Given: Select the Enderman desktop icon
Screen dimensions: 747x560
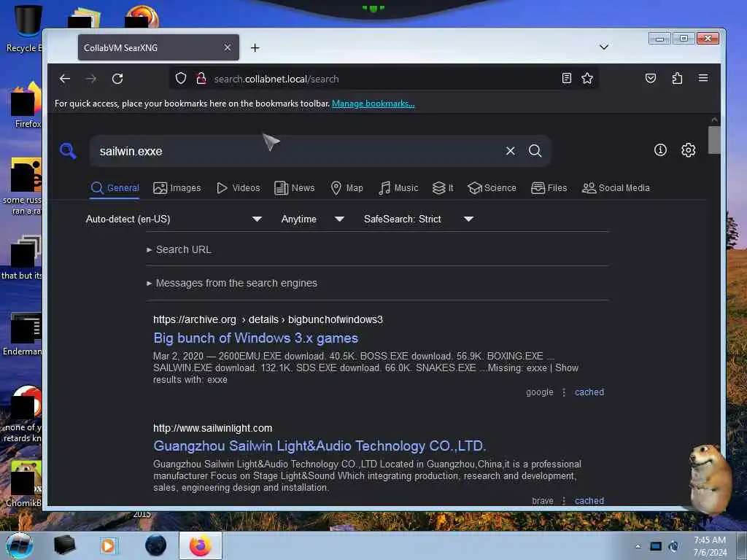Looking at the screenshot, I should coord(23,333).
